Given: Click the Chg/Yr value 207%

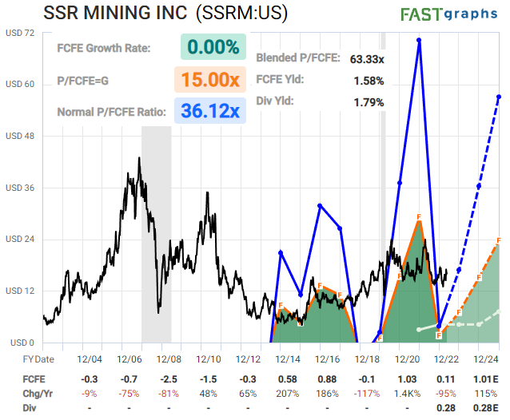Looking at the screenshot, I should click(x=288, y=394).
